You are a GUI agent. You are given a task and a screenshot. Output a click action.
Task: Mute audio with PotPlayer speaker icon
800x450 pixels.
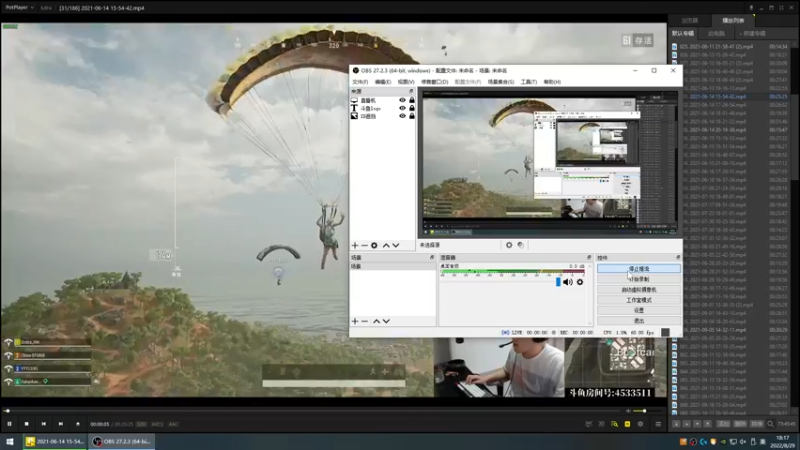[629, 411]
